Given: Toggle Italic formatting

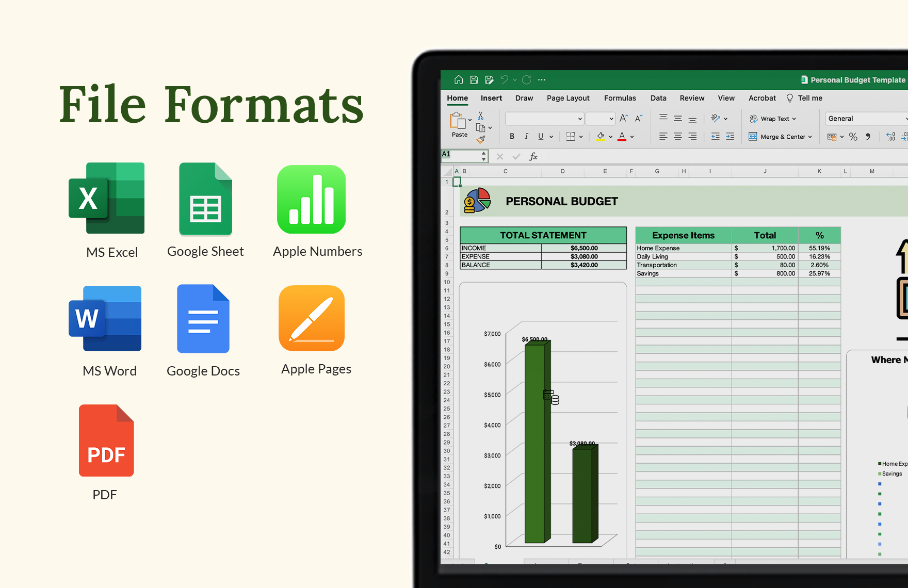Looking at the screenshot, I should coord(526,137).
